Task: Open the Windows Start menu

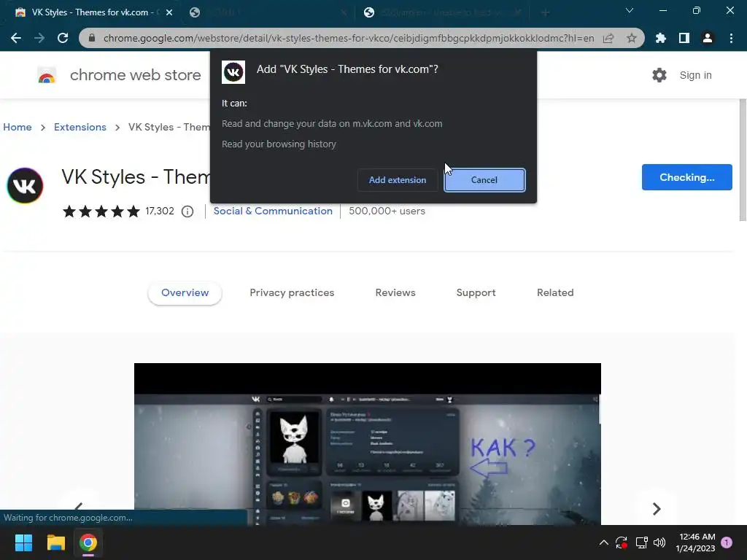Action: (x=23, y=542)
